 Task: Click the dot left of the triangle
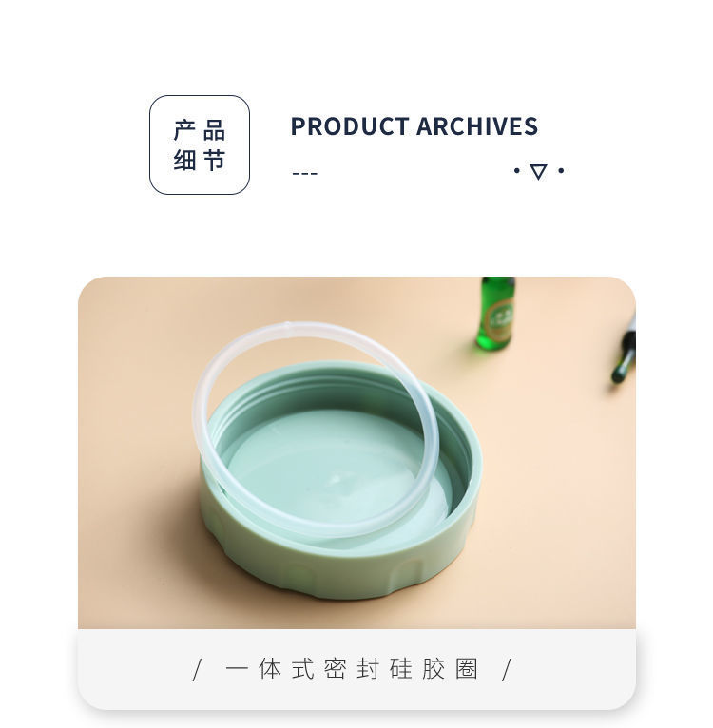pos(516,171)
